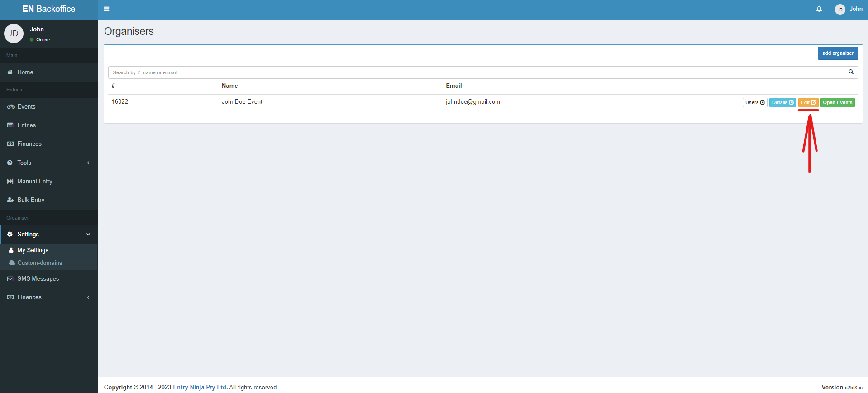
Task: Open the notifications bell
Action: pyautogui.click(x=819, y=9)
